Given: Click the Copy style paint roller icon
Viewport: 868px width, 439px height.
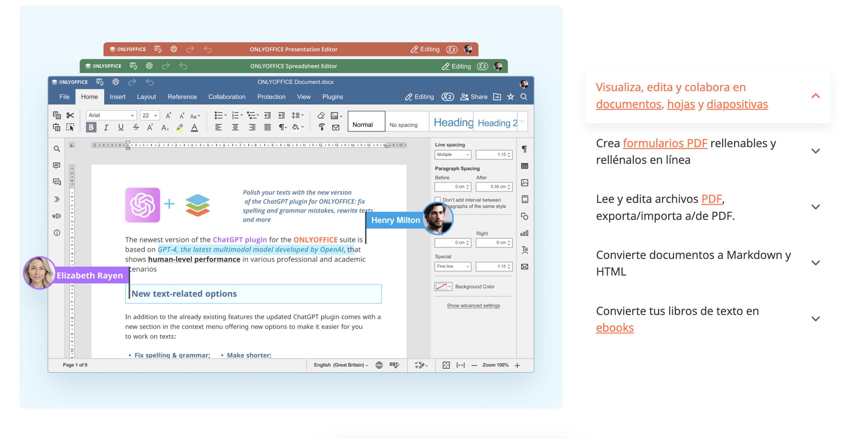Looking at the screenshot, I should click(x=321, y=127).
